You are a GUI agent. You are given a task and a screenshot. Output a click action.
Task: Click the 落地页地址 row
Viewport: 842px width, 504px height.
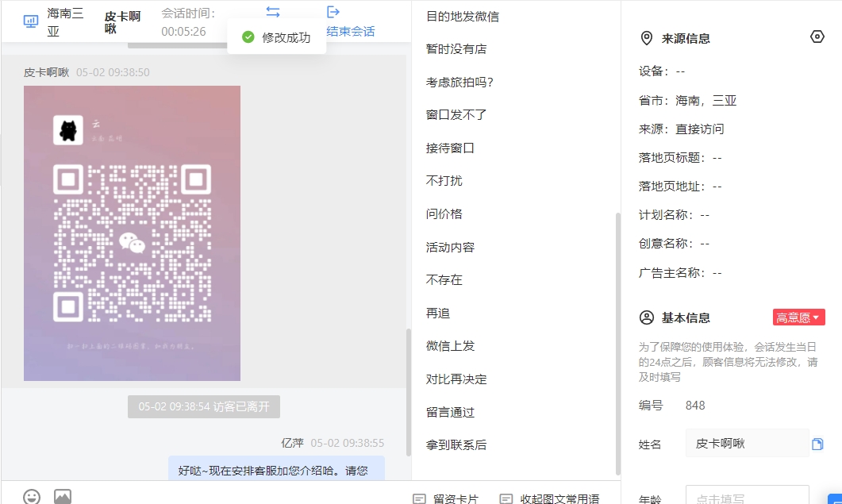680,187
